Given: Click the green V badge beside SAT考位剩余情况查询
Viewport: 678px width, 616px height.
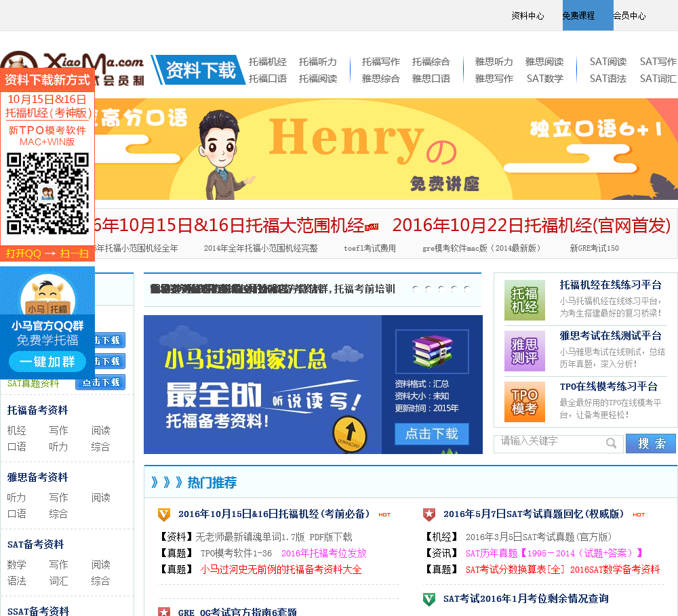Looking at the screenshot, I should [x=429, y=599].
